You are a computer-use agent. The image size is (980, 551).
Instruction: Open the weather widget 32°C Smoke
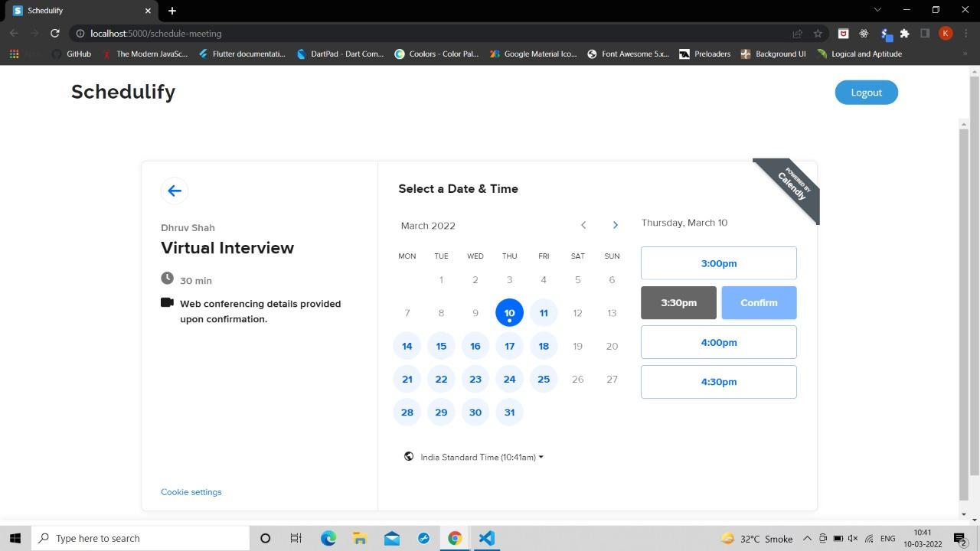point(757,539)
